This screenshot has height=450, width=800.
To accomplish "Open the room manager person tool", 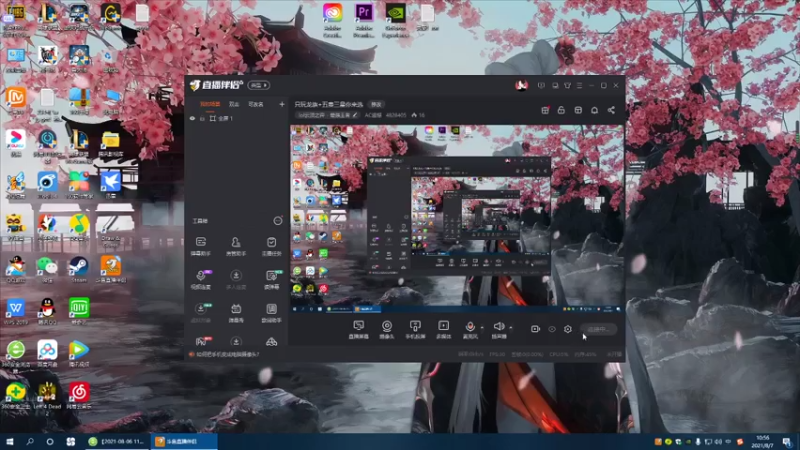I will 236,246.
